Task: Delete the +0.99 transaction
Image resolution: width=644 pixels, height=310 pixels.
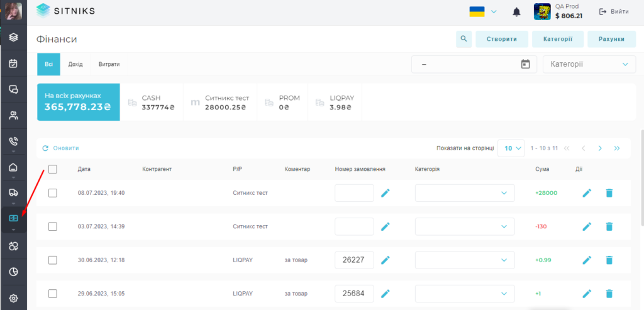Action: pyautogui.click(x=609, y=260)
